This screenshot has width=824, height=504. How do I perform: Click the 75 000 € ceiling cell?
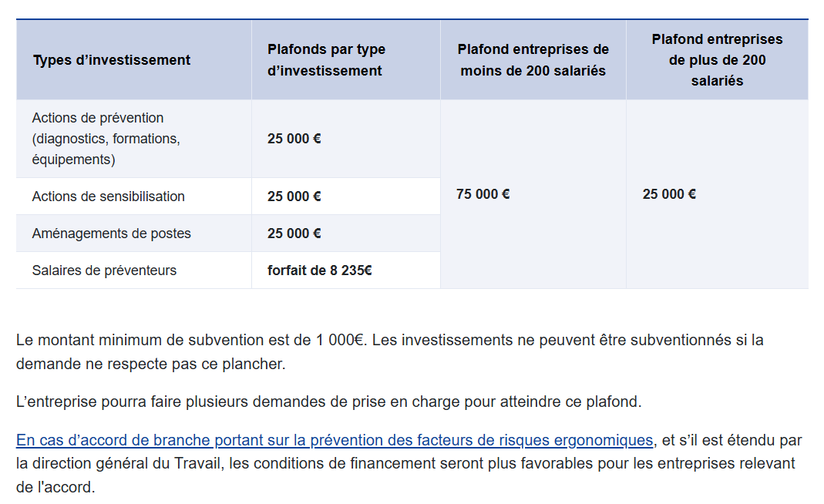pyautogui.click(x=483, y=194)
